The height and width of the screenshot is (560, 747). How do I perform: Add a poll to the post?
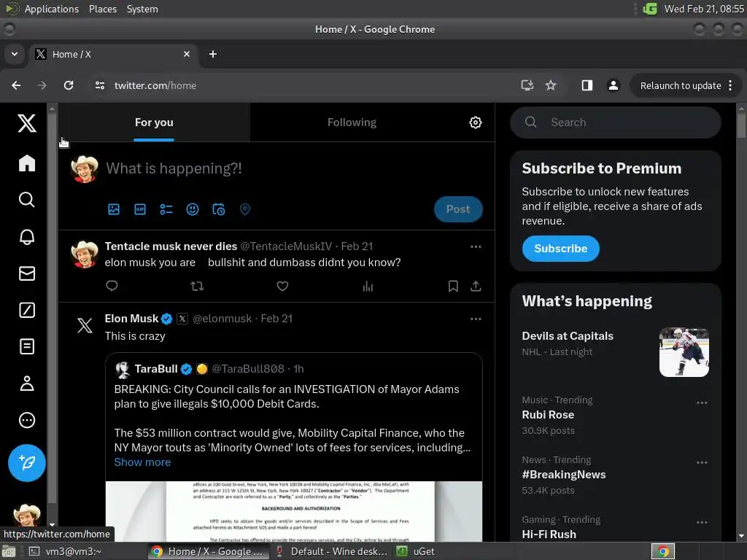[166, 209]
